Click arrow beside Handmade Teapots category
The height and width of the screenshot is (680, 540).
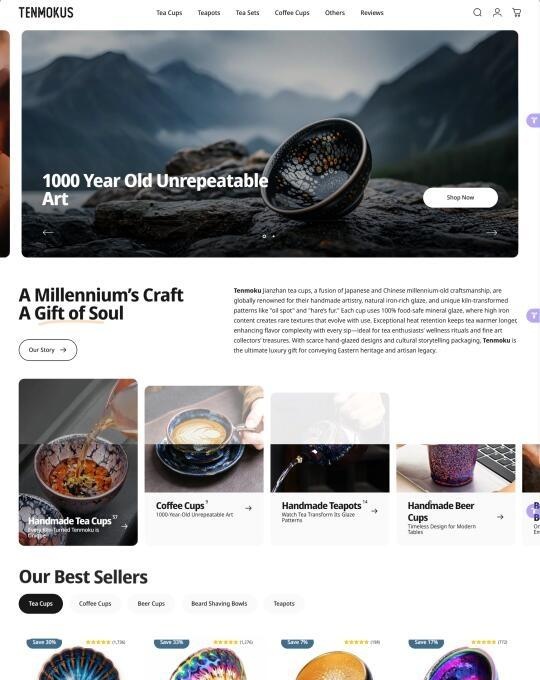[374, 511]
